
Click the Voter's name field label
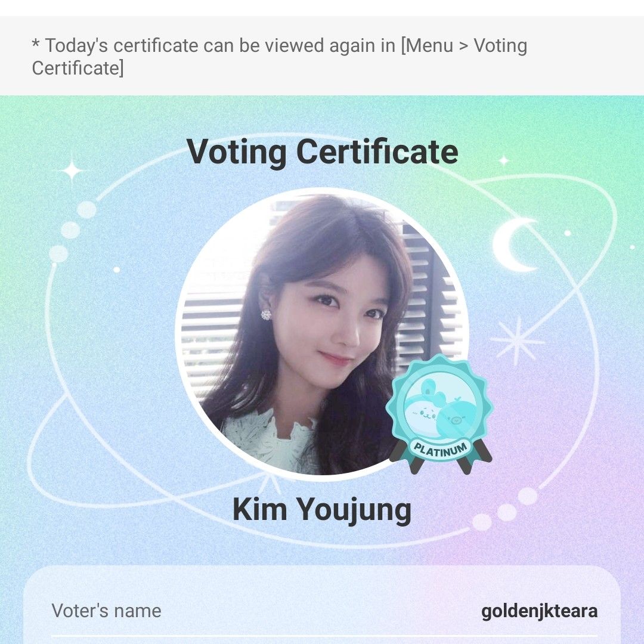(x=106, y=611)
